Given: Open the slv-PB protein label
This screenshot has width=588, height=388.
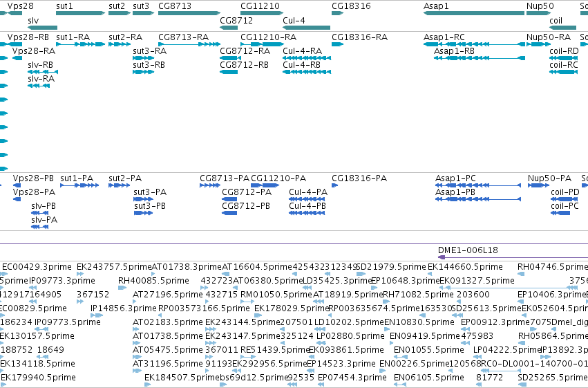Looking at the screenshot, I should (x=44, y=206).
